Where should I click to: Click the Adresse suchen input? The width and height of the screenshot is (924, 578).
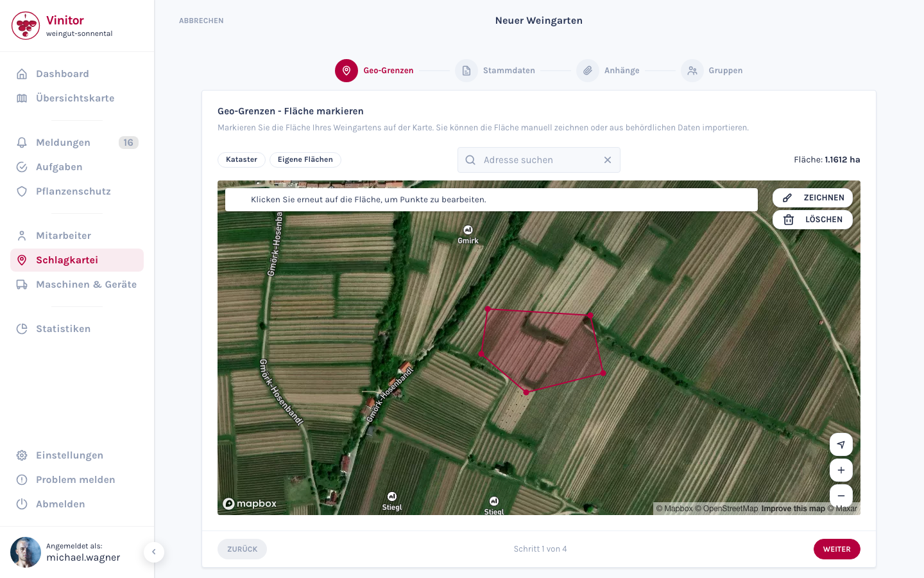pos(539,160)
